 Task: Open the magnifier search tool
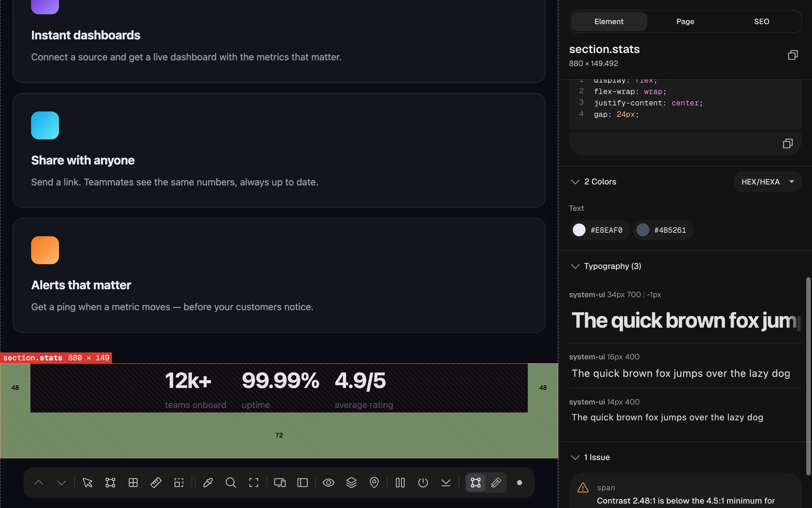231,483
